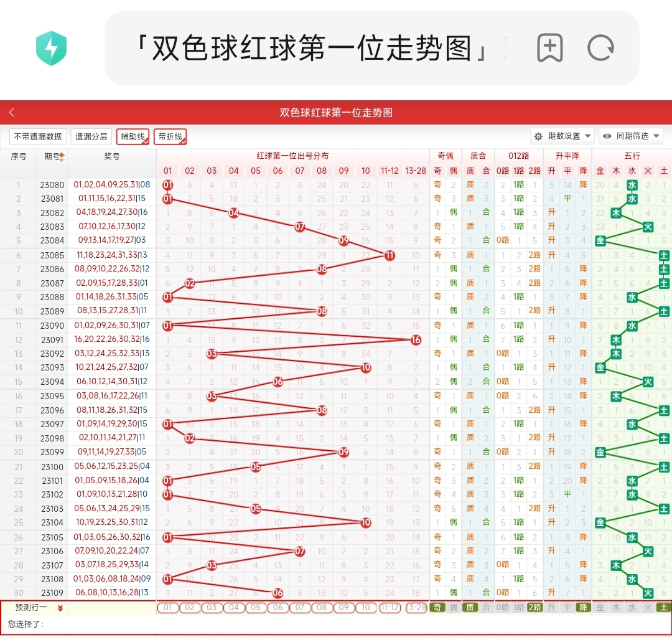Click the 红球第一位出号分布 header
This screenshot has width=672, height=637.
pos(292,156)
